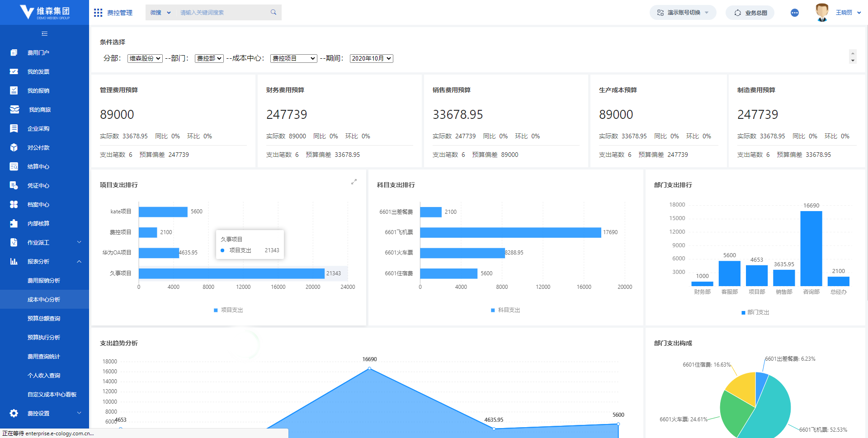868x438 pixels.
Task: Select 费用报销分析 in the sidebar
Action: pyautogui.click(x=44, y=280)
